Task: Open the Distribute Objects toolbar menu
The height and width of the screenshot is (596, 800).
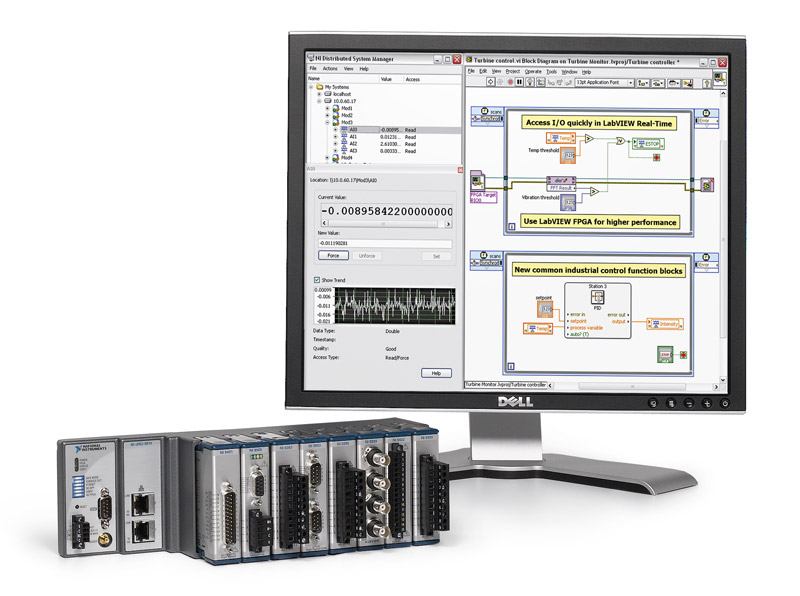Action: [658, 83]
